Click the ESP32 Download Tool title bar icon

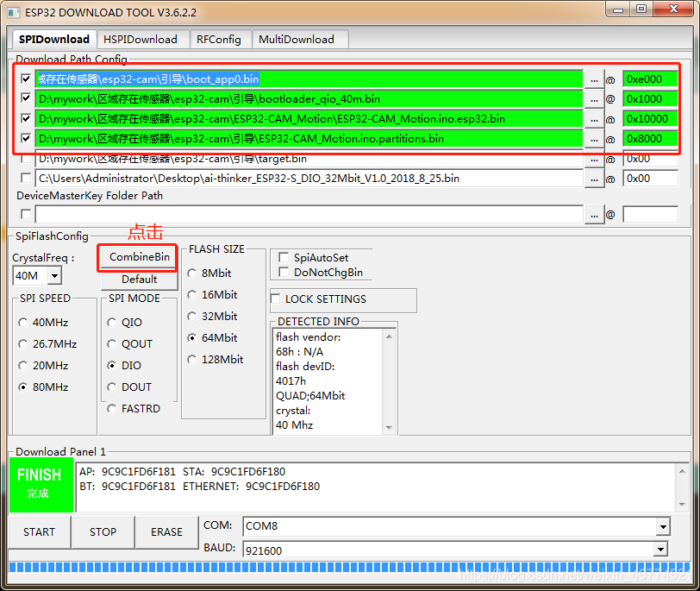(14, 12)
